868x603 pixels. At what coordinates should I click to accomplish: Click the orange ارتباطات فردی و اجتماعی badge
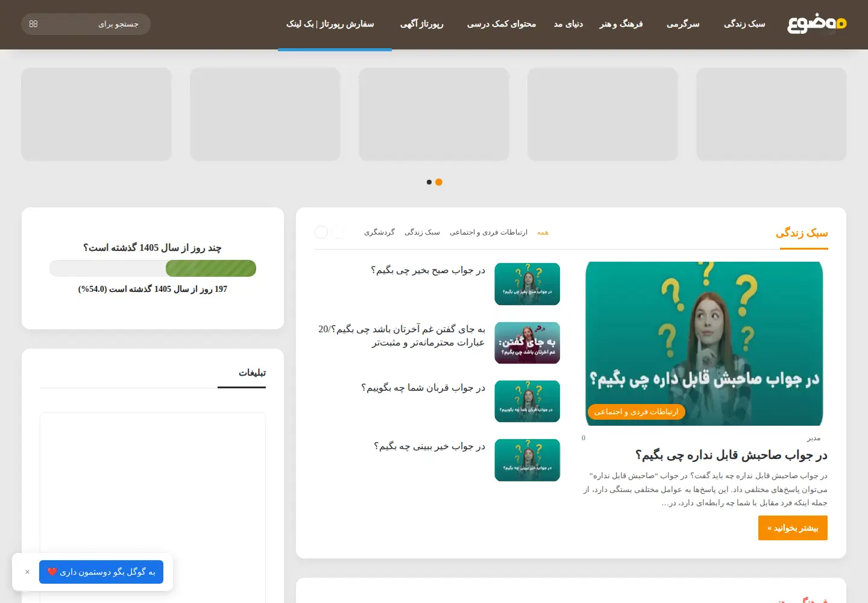click(x=636, y=412)
